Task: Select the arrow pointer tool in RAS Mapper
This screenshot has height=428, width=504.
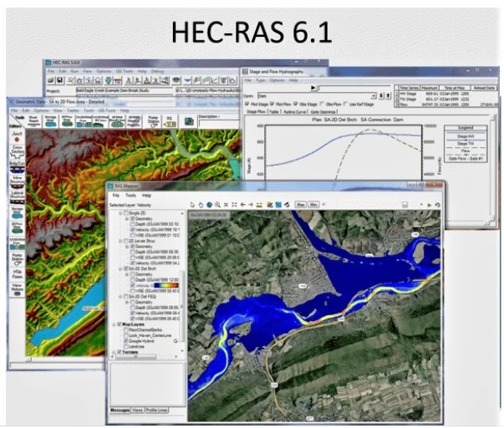Action: click(x=192, y=205)
